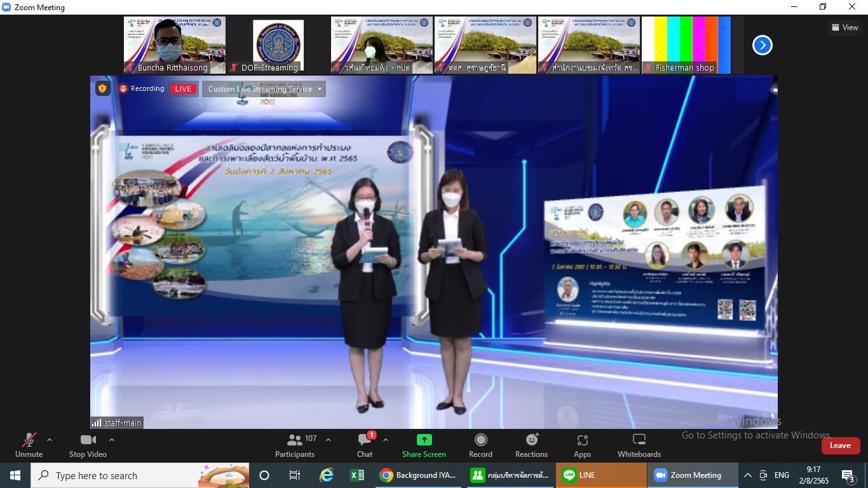This screenshot has width=868, height=488.
Task: Expand the Participants options chevron
Action: click(329, 440)
